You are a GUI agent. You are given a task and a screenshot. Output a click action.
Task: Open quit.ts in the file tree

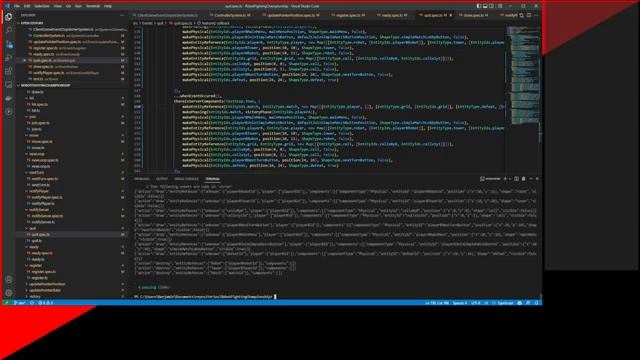(x=36, y=241)
